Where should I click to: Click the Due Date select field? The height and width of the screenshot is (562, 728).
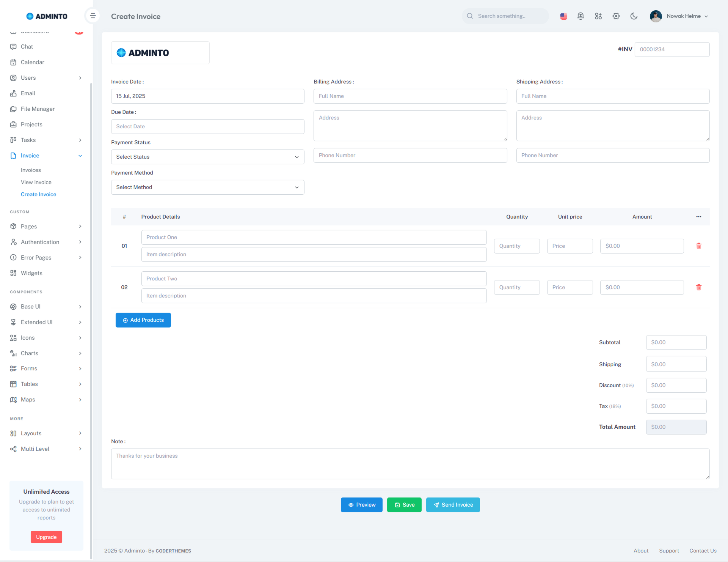coord(207,126)
